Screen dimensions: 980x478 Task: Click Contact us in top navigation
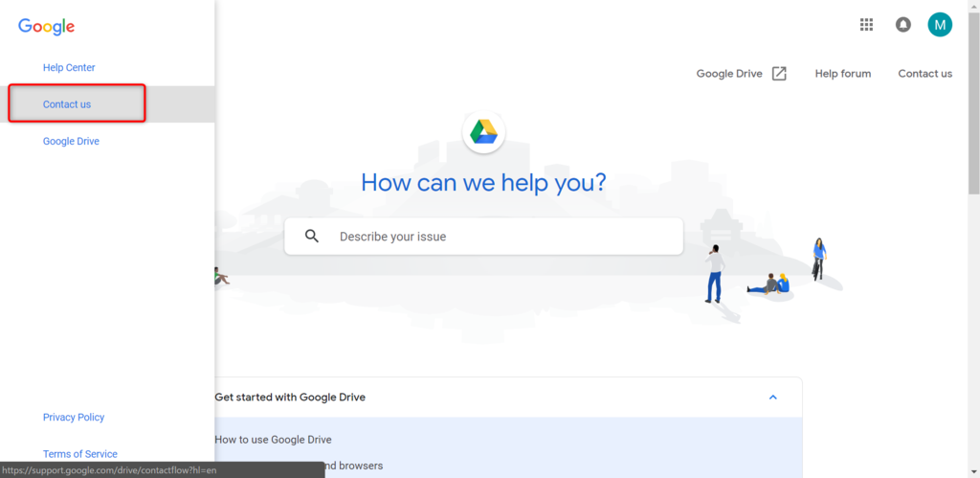[x=925, y=74]
